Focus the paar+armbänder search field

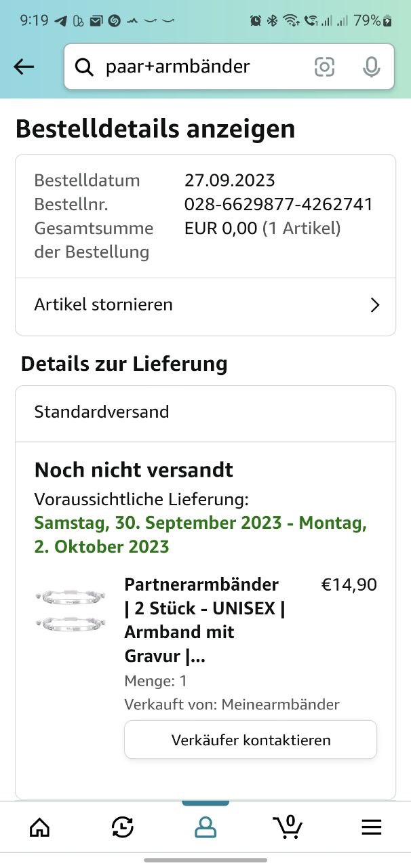197,66
